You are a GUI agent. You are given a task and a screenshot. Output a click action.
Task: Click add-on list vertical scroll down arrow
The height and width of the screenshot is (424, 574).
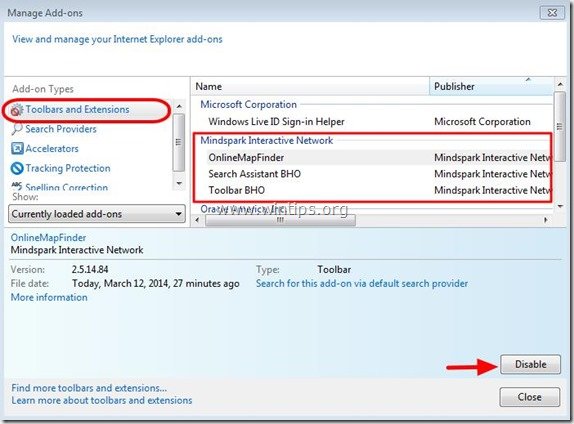560,207
